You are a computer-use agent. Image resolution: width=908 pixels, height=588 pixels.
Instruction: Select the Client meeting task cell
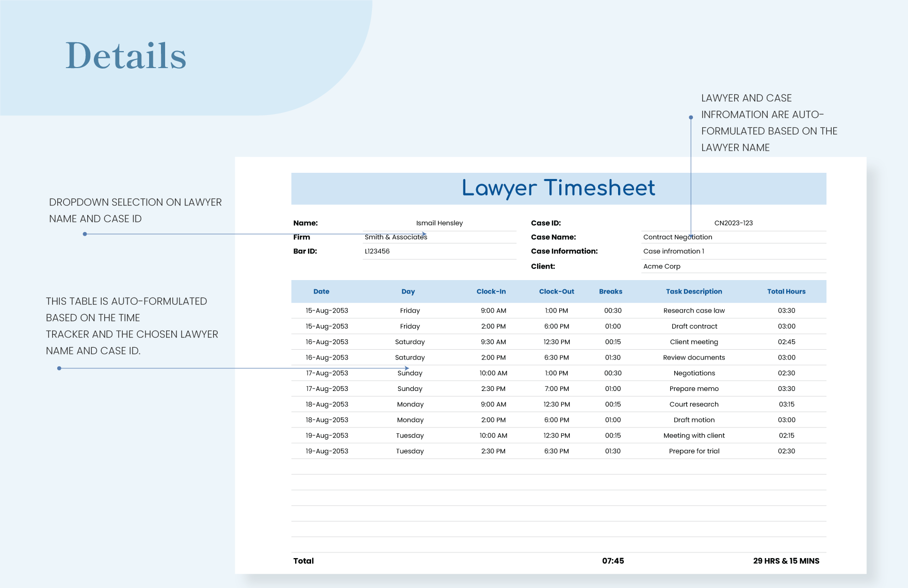point(694,341)
